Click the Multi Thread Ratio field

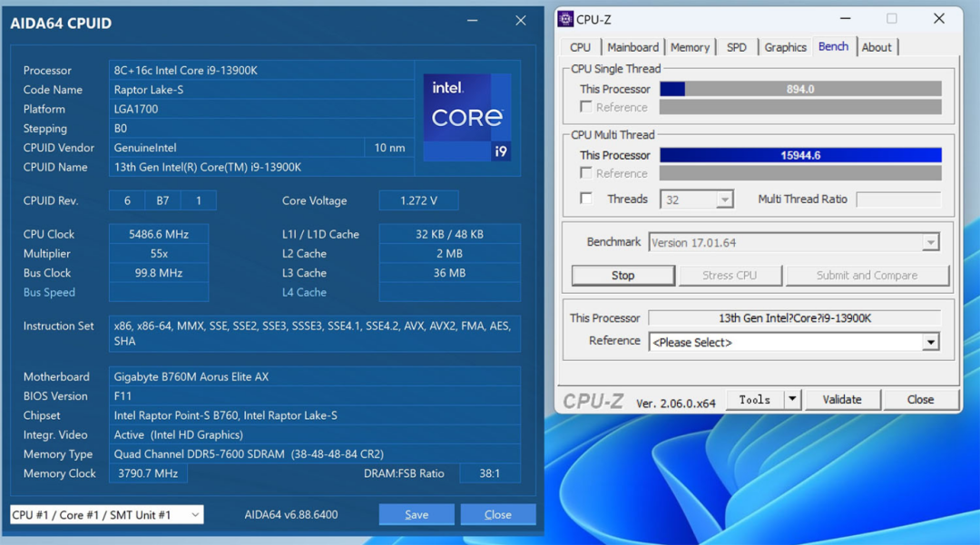pos(898,200)
